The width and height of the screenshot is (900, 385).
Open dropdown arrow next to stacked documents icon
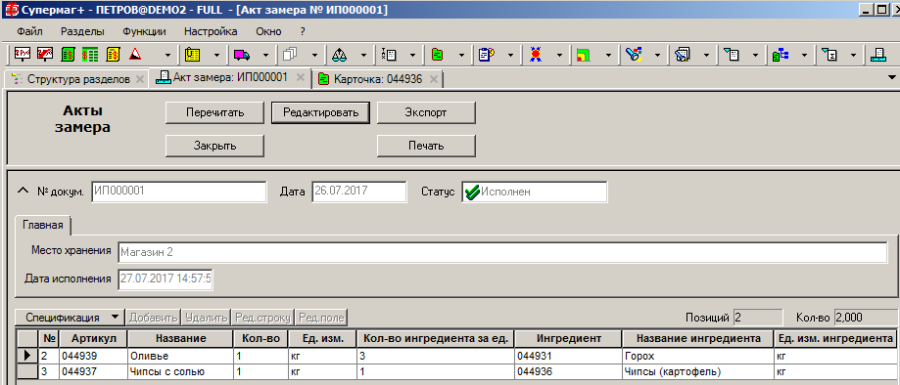pos(315,55)
